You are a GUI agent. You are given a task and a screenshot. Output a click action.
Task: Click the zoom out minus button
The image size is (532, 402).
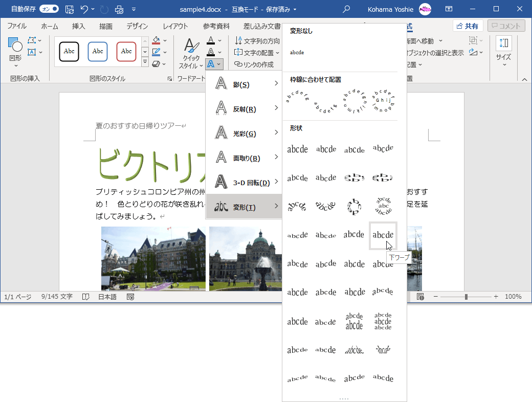(436, 297)
